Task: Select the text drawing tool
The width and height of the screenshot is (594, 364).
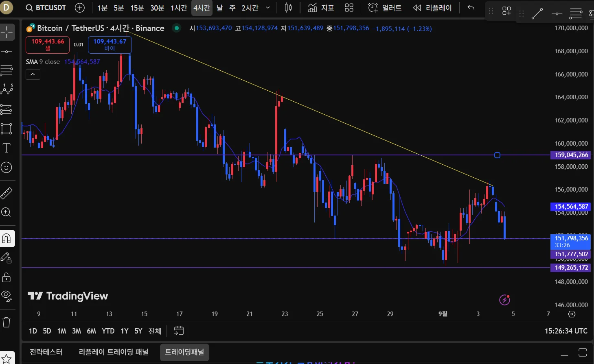Action: pyautogui.click(x=7, y=148)
